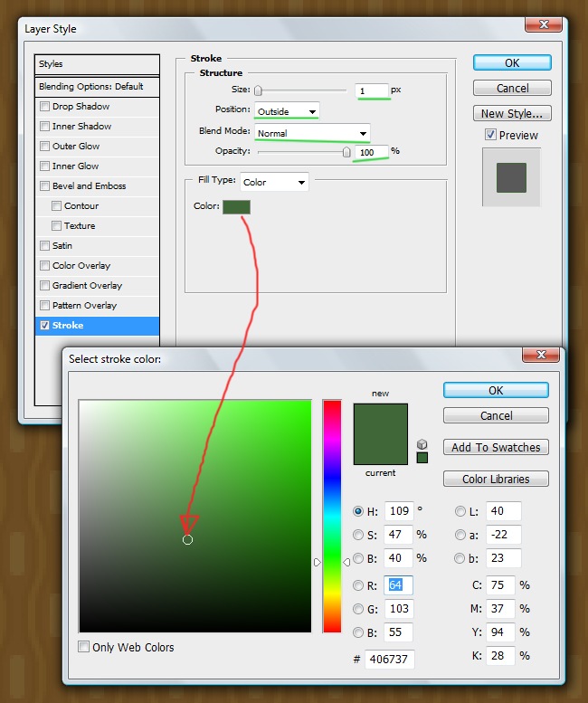
Task: Click the stroke Size value field
Action: [x=372, y=90]
